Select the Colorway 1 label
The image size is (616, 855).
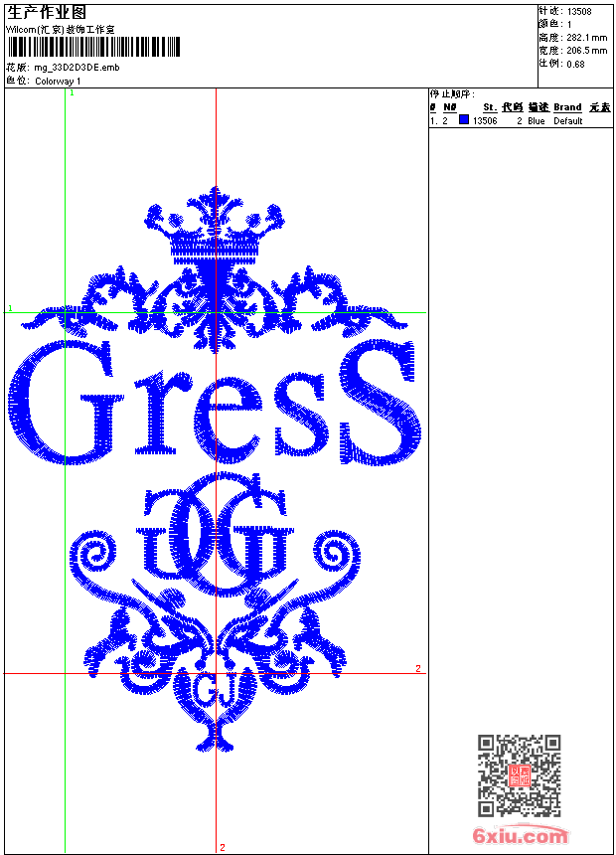pyautogui.click(x=59, y=81)
